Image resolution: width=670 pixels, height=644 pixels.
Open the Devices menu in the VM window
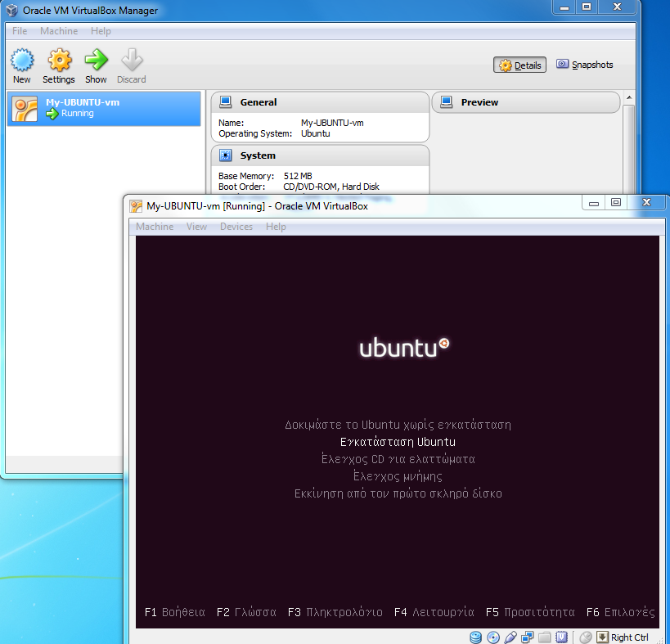[236, 227]
